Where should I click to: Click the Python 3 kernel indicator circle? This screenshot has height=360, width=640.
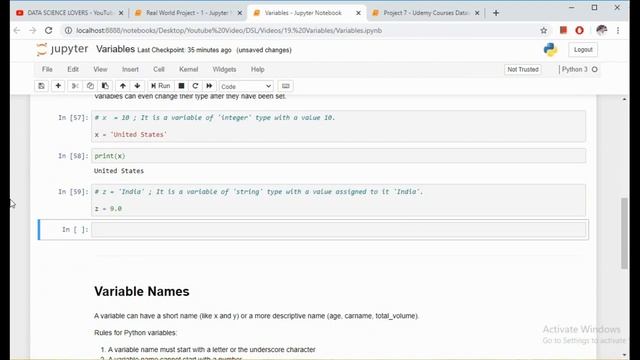click(595, 69)
